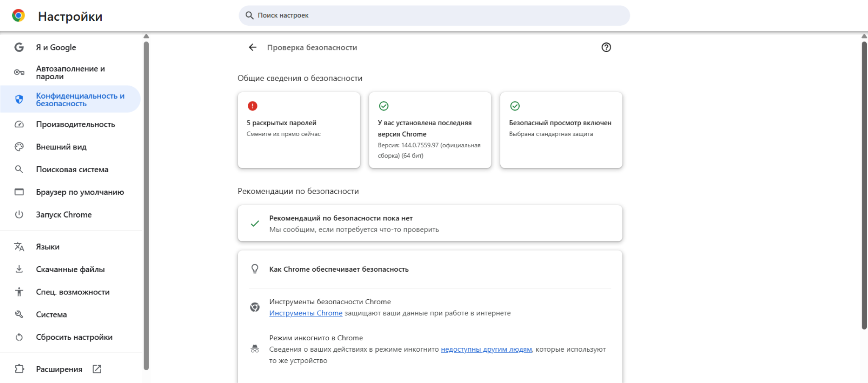Screen dimensions: 868x383
Task: Select Браузер по умолчанию in sidebar
Action: pyautogui.click(x=80, y=192)
